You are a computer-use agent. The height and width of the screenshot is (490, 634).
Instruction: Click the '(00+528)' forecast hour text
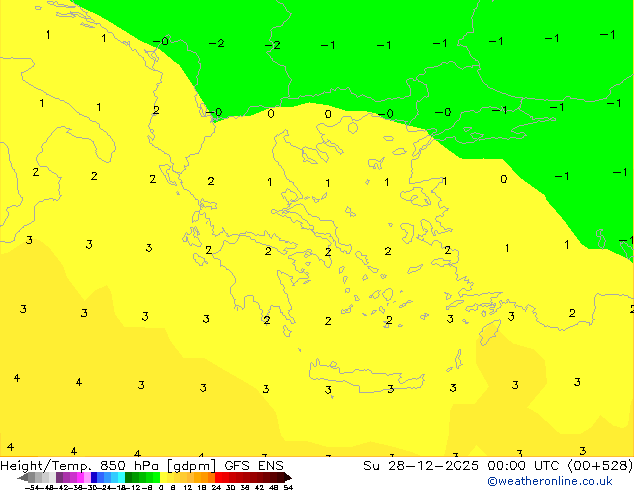600,465
